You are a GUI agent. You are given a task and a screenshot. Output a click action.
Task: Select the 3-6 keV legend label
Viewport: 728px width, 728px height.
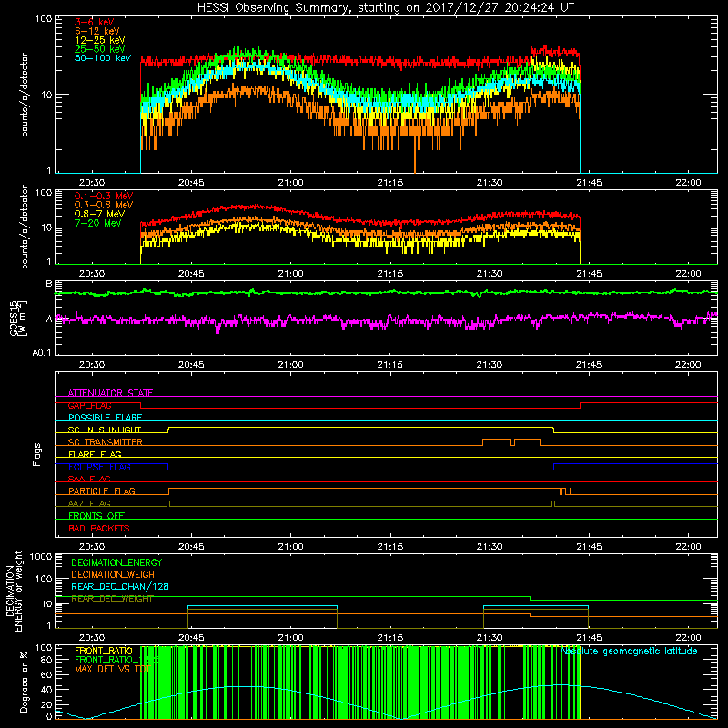(94, 22)
